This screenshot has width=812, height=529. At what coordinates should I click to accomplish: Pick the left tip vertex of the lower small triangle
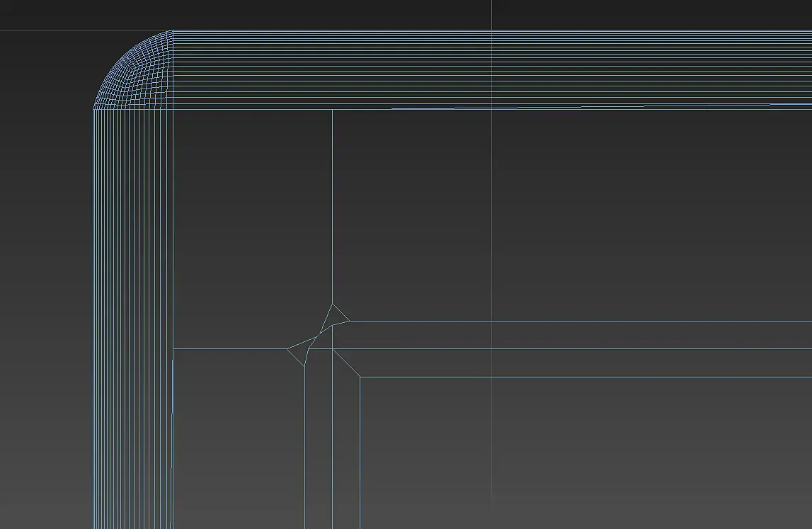tap(287, 349)
